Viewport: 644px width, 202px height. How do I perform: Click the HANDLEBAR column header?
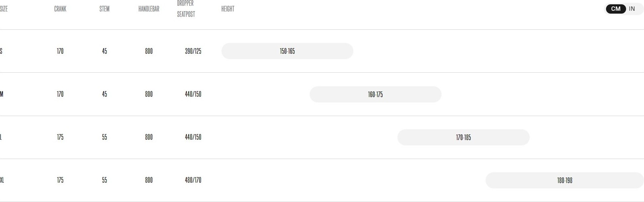click(x=149, y=9)
